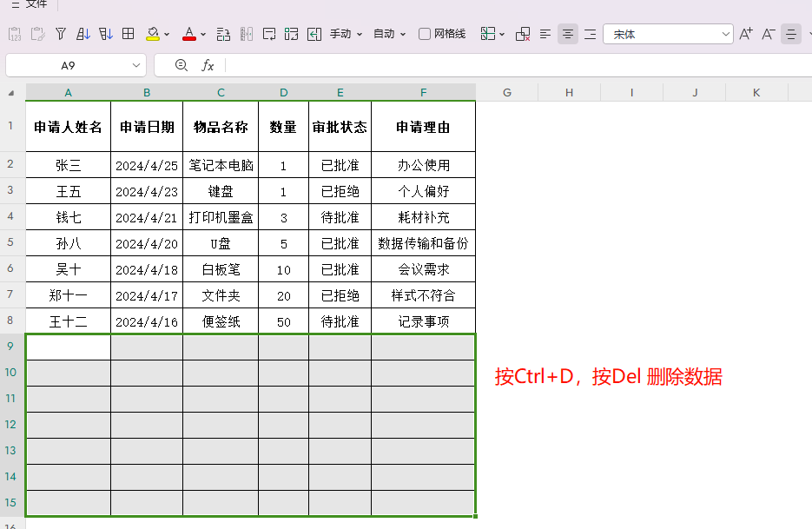
Task: Click the wrap text icon
Action: click(x=268, y=34)
